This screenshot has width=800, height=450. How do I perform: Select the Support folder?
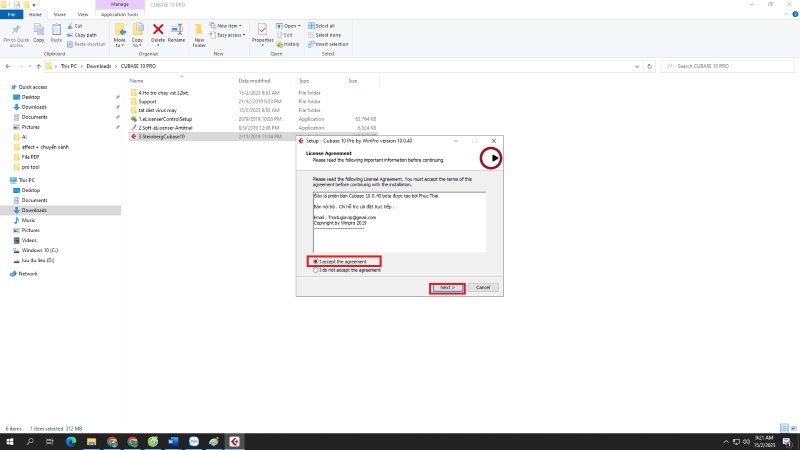click(147, 102)
